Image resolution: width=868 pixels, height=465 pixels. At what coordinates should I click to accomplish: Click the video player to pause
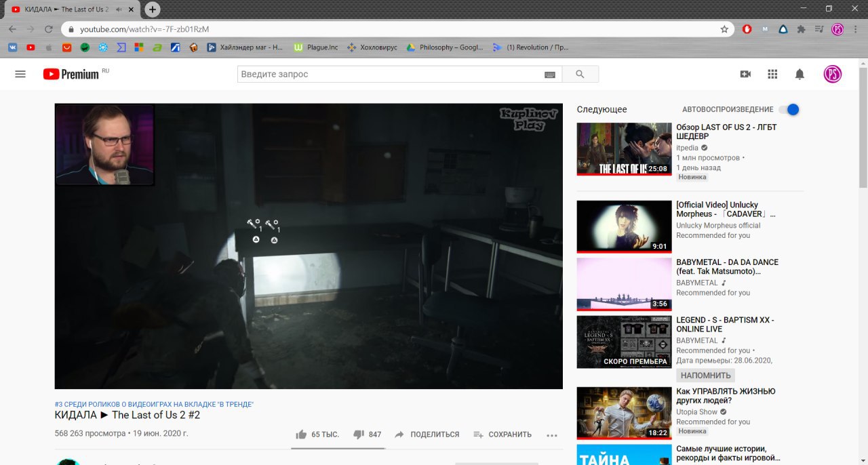pyautogui.click(x=309, y=246)
